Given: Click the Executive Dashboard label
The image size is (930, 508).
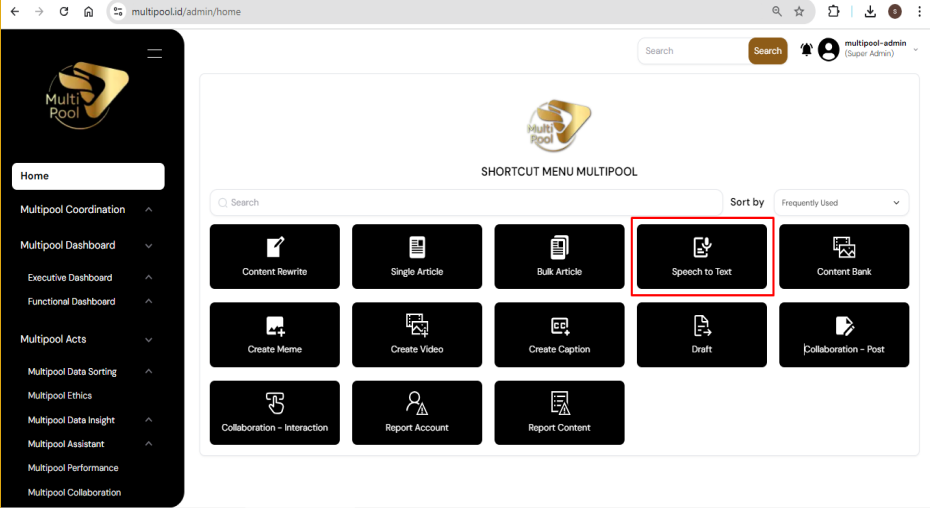Looking at the screenshot, I should [x=70, y=278].
